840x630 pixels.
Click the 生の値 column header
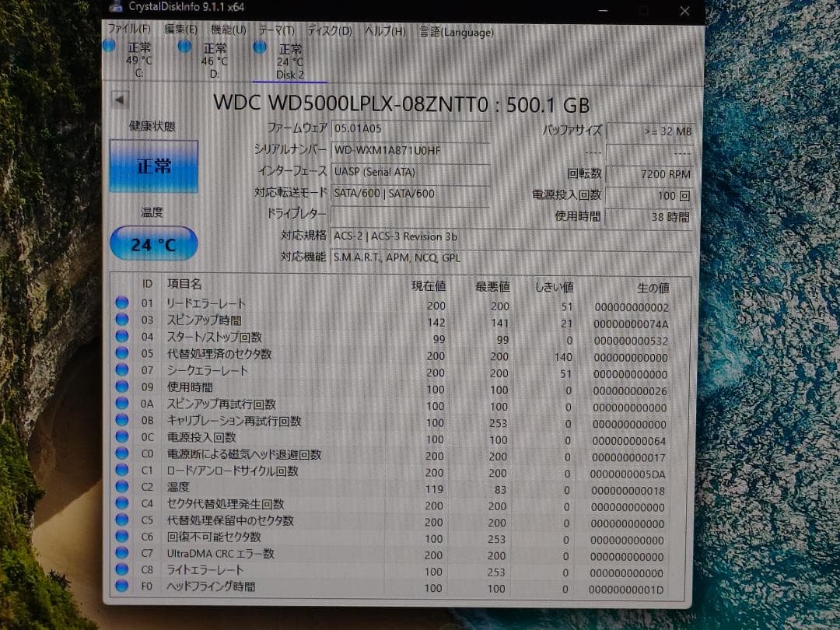pyautogui.click(x=653, y=289)
